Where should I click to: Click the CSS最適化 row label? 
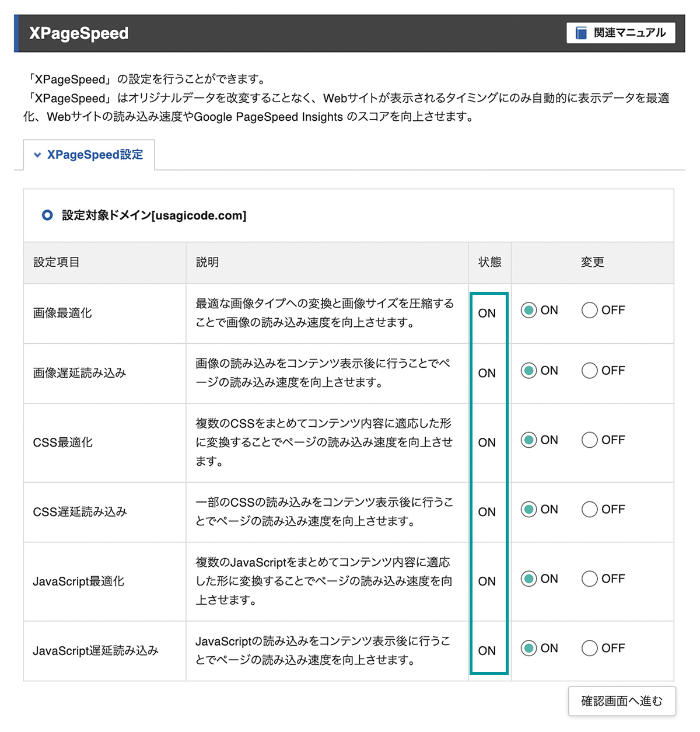pyautogui.click(x=63, y=442)
